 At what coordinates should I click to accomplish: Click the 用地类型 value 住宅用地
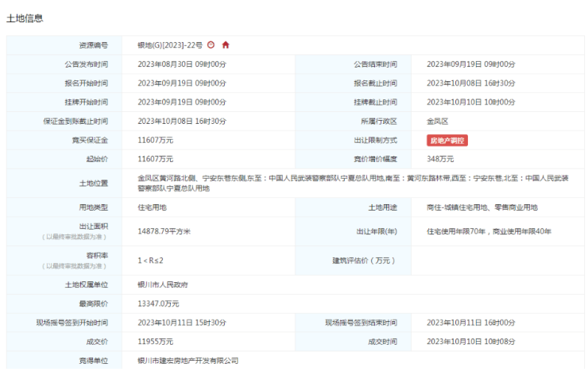153,207
